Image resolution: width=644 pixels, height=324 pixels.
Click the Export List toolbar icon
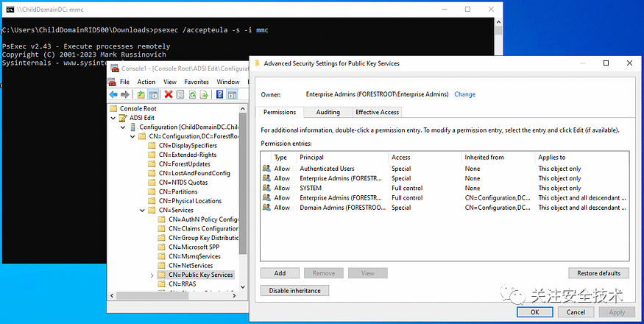(204, 94)
